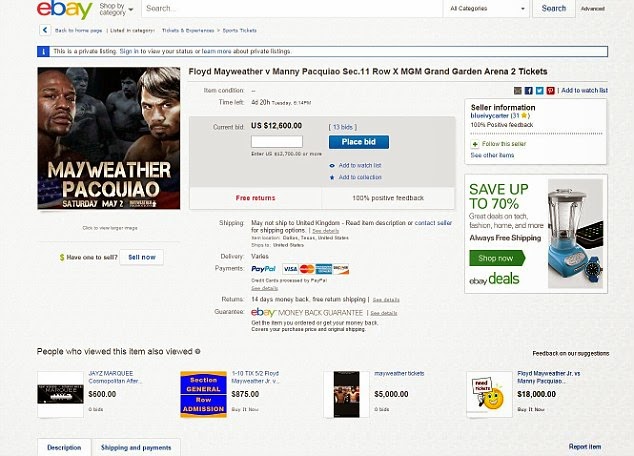The width and height of the screenshot is (634, 456).
Task: Open the Shipping and payments tab
Action: pyautogui.click(x=136, y=448)
